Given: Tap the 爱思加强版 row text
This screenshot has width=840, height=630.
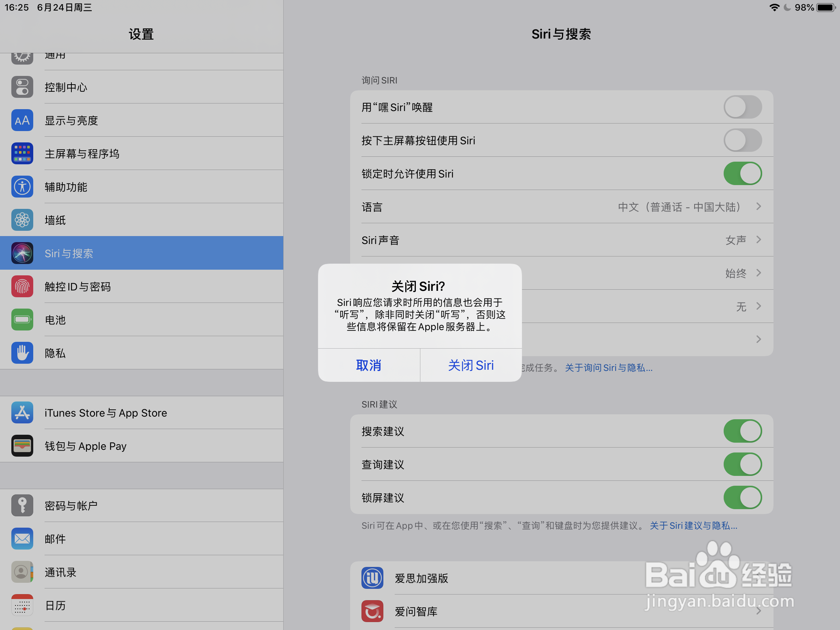Looking at the screenshot, I should point(422,578).
